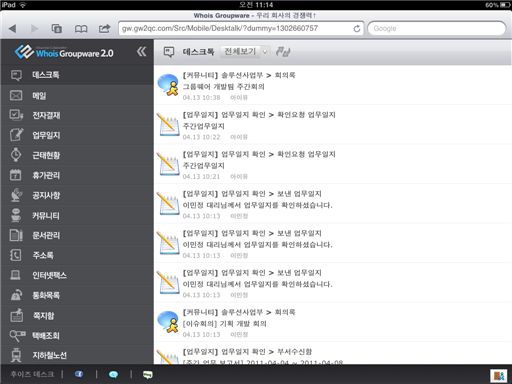
Task: Open the [이슈회의] 기획 개발 회의 item
Action: pyautogui.click(x=333, y=322)
